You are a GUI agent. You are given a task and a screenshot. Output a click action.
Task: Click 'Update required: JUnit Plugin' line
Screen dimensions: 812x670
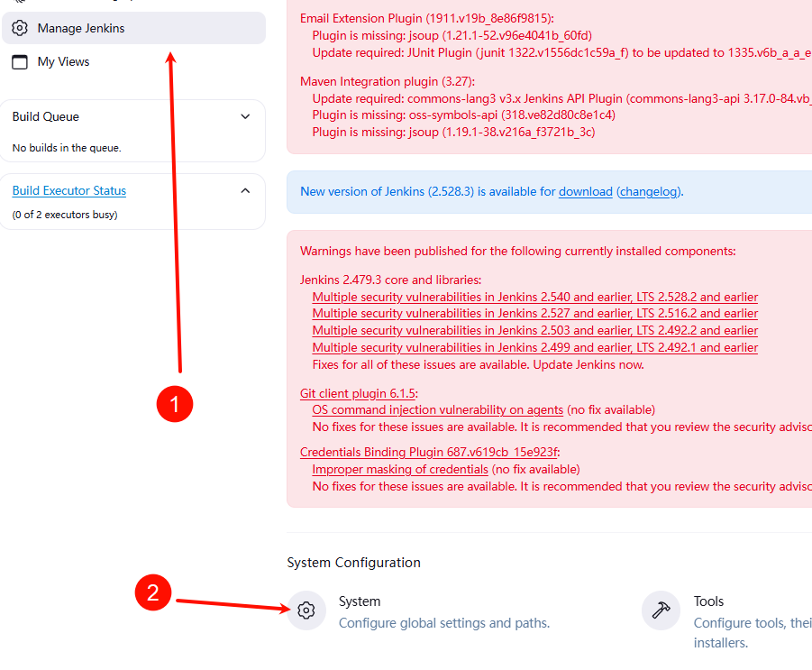pyautogui.click(x=561, y=53)
